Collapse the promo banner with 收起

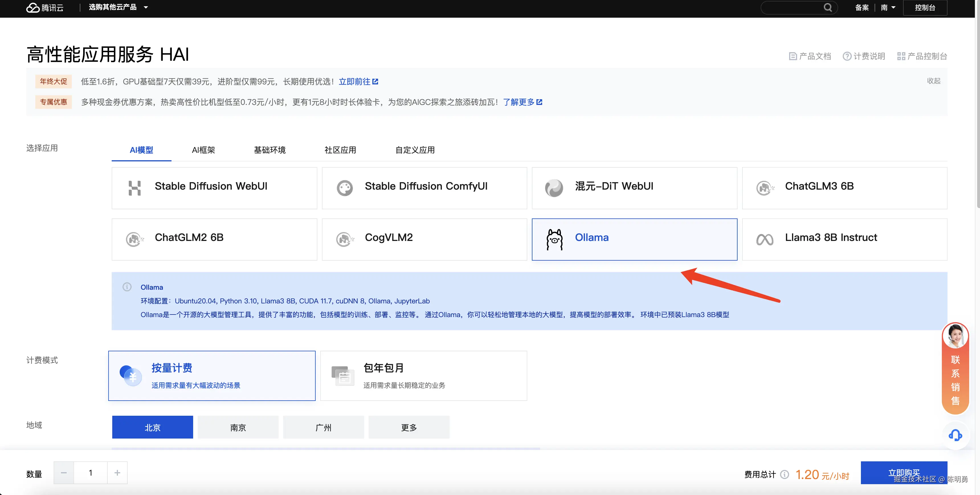(933, 81)
